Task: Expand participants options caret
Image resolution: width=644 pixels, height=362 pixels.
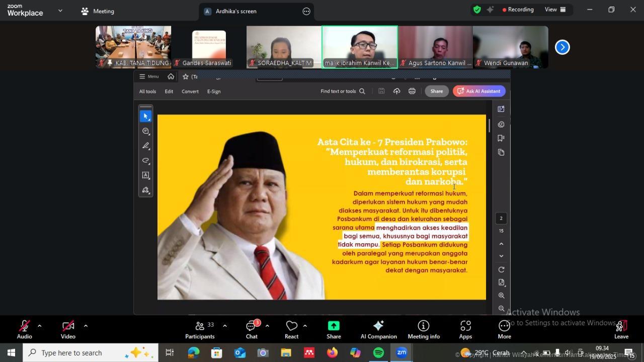Action: click(x=224, y=326)
